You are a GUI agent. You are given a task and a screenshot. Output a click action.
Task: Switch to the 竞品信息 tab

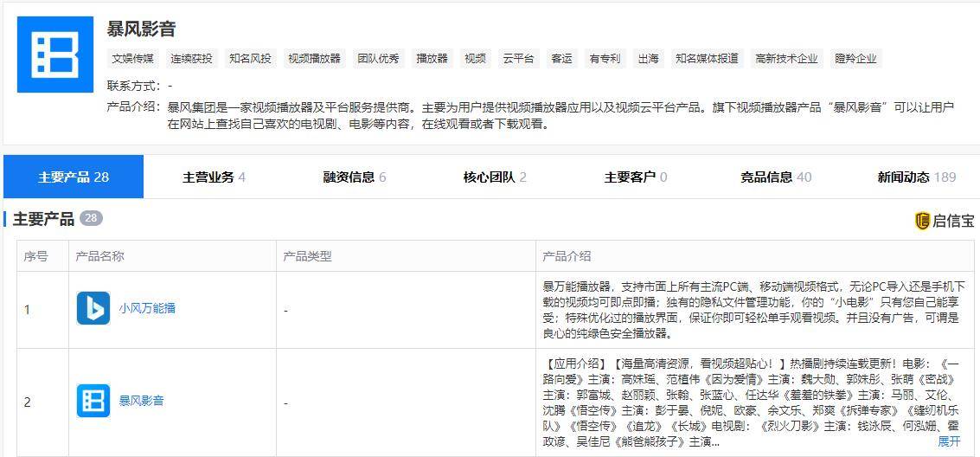point(776,177)
